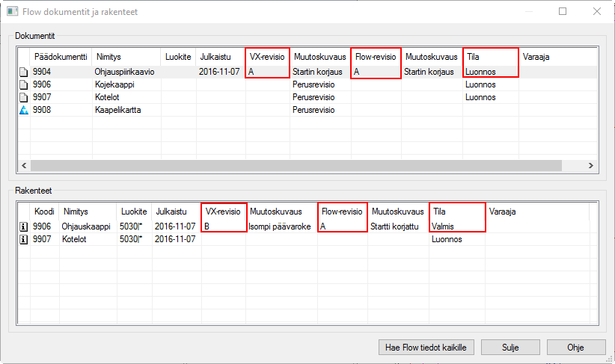
Task: Click the Julkaistu header in Dokumentit table
Action: point(220,57)
